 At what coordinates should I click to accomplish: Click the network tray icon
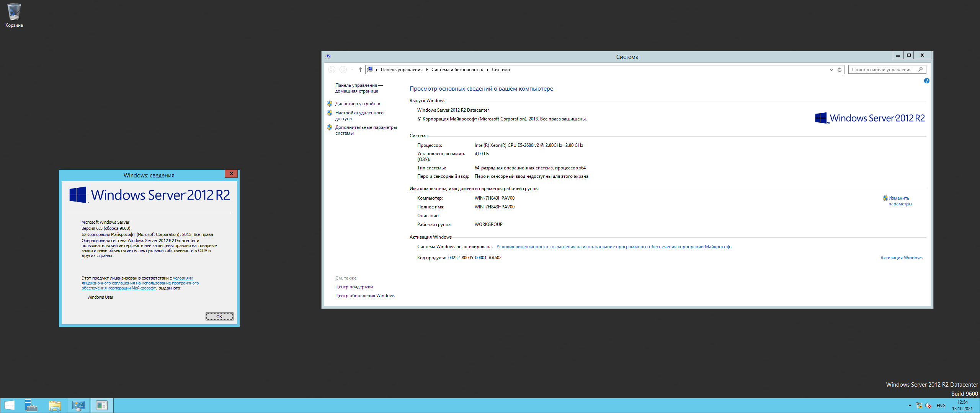[x=919, y=405]
